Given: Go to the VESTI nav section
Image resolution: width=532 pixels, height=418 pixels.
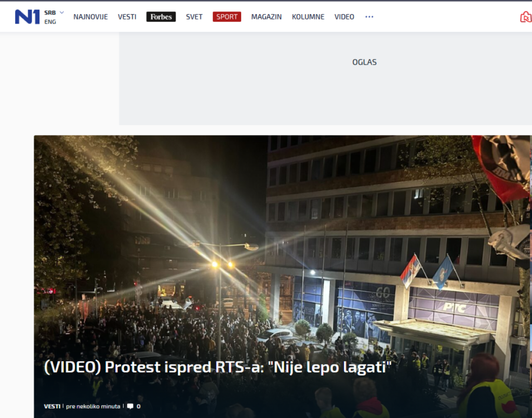Looking at the screenshot, I should [127, 17].
